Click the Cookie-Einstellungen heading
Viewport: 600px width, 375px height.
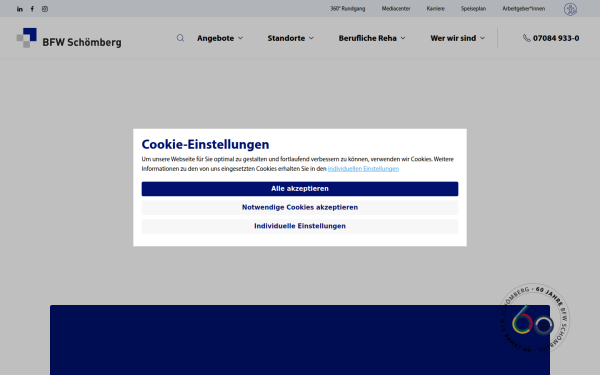click(x=205, y=144)
